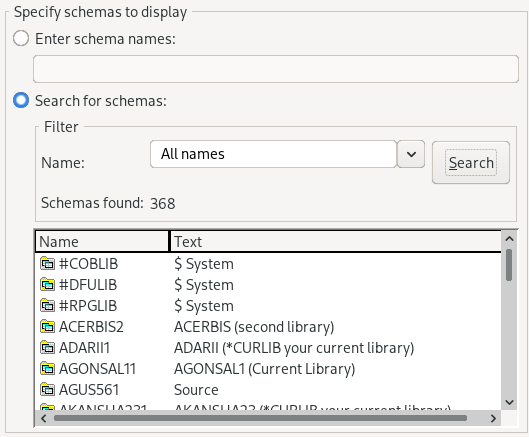Viewport: 529px width, 437px height.
Task: Click the ACERBIS2 schema folder icon
Action: 47,326
